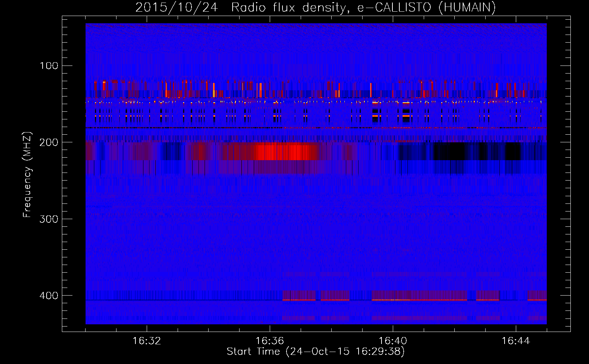Click the '16:44' time axis label
The image size is (589, 364).
[x=516, y=341]
